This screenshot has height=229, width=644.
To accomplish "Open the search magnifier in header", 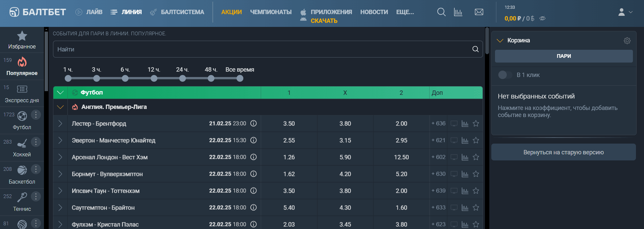I will point(441,12).
